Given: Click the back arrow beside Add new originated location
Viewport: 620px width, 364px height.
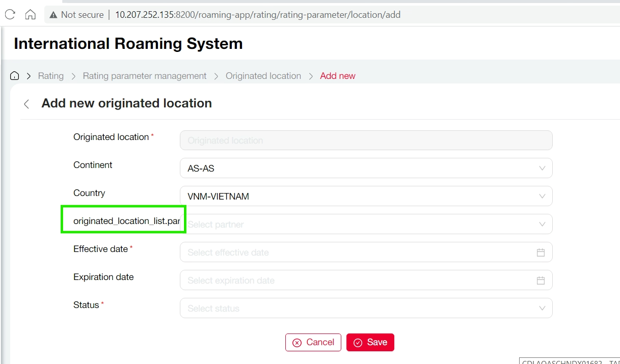Looking at the screenshot, I should (x=26, y=104).
